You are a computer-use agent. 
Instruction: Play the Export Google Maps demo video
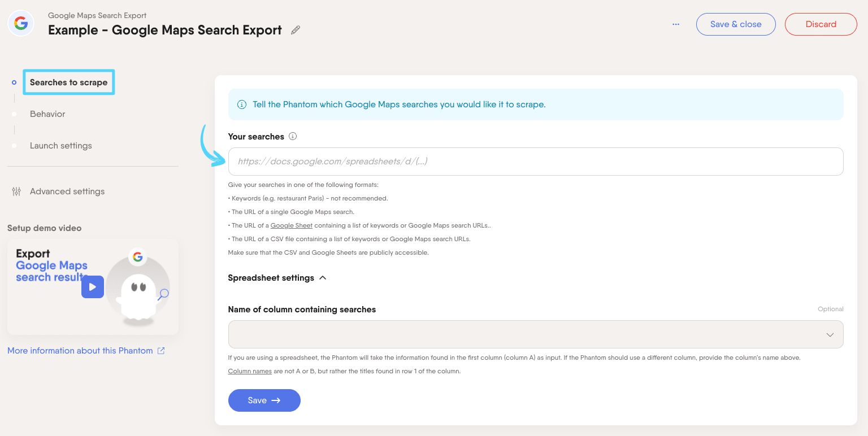click(93, 287)
